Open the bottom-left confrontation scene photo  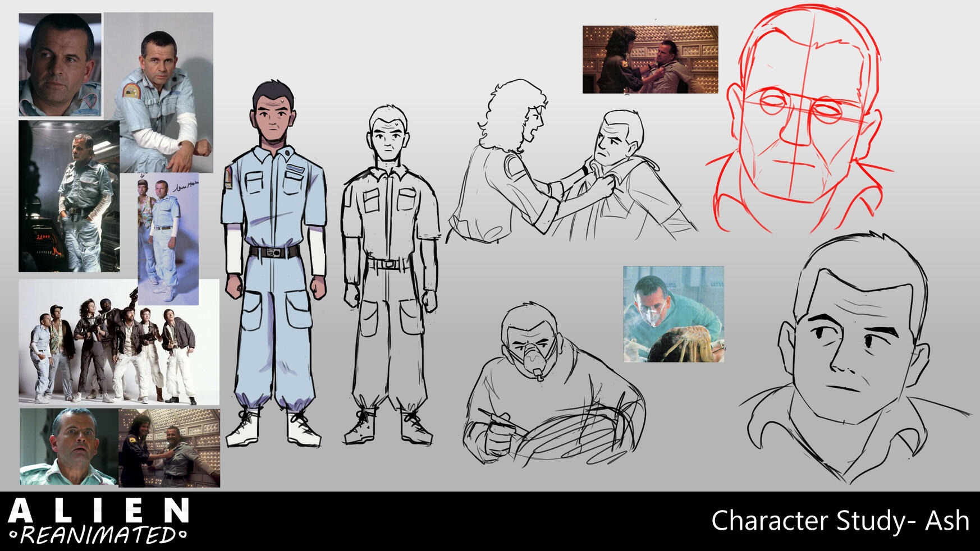[x=170, y=448]
